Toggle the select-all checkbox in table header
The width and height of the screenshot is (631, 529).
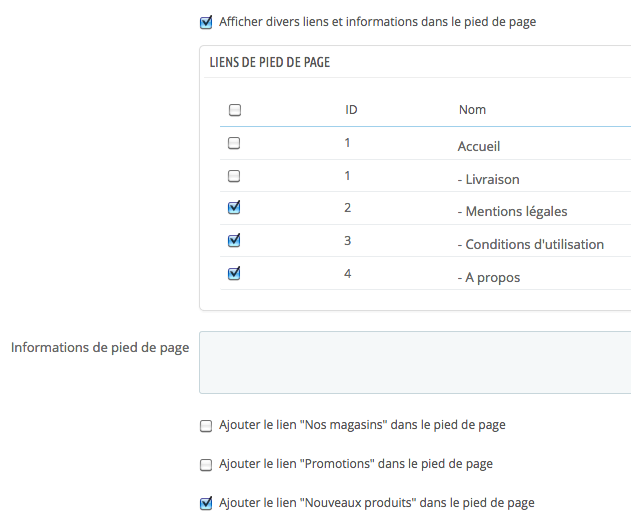coord(235,110)
